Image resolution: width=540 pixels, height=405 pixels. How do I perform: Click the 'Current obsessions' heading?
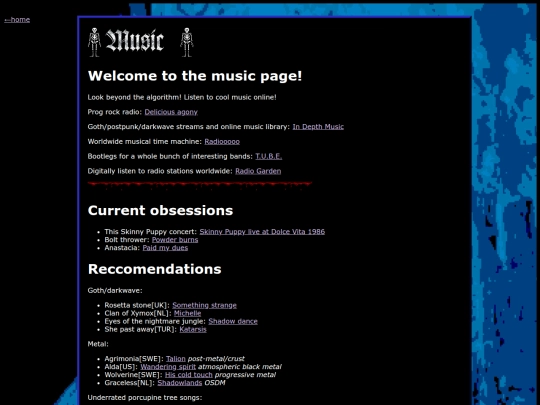[x=160, y=210]
